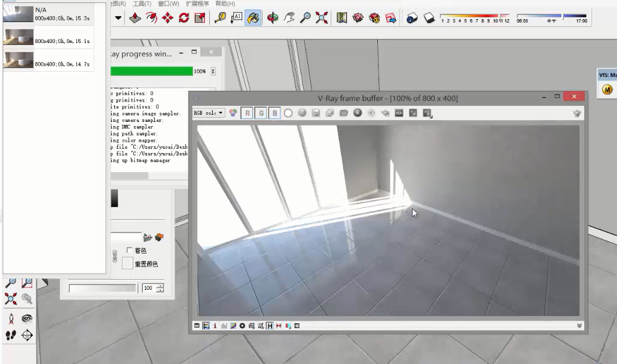
Task: Select the Tape Measure tool
Action: 219,19
